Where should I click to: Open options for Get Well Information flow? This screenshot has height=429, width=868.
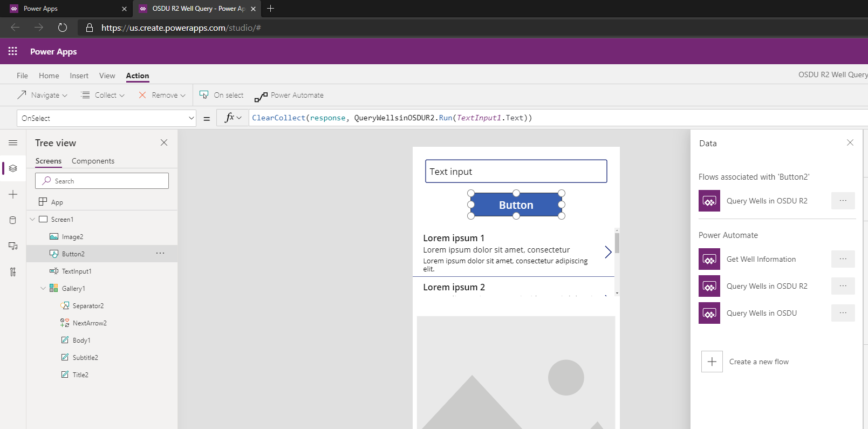(843, 259)
